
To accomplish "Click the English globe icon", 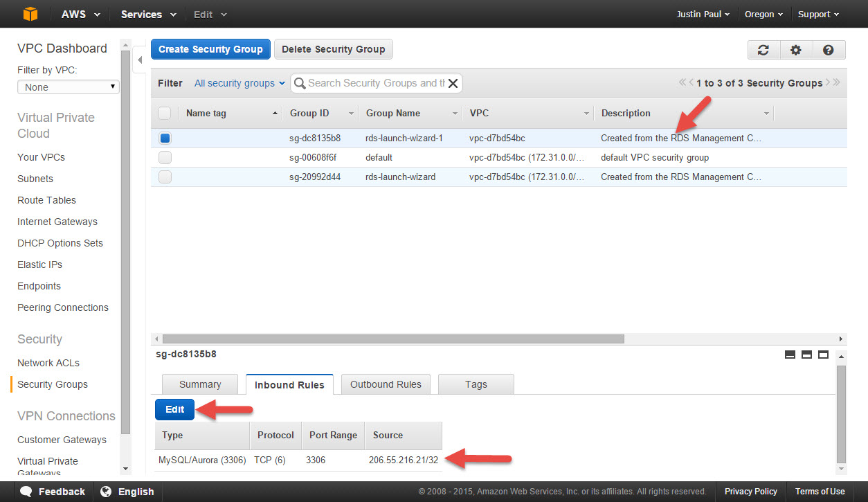I will [x=106, y=492].
